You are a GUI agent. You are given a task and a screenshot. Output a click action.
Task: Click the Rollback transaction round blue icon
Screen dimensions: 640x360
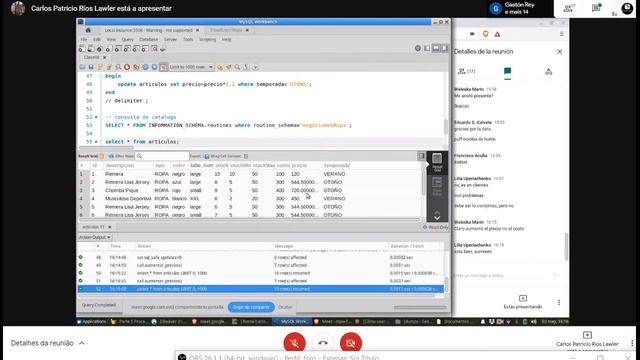tap(154, 67)
